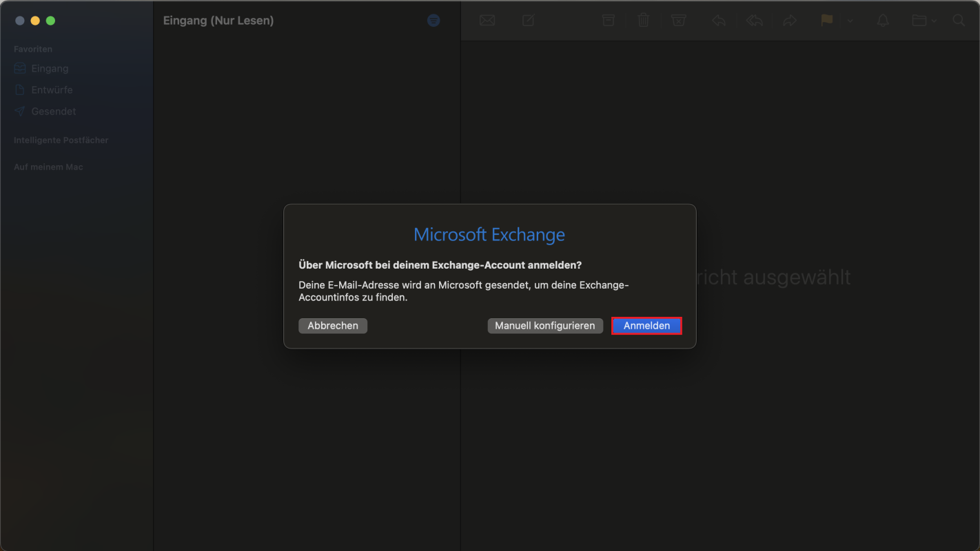Move message to junk icon

[x=679, y=21]
